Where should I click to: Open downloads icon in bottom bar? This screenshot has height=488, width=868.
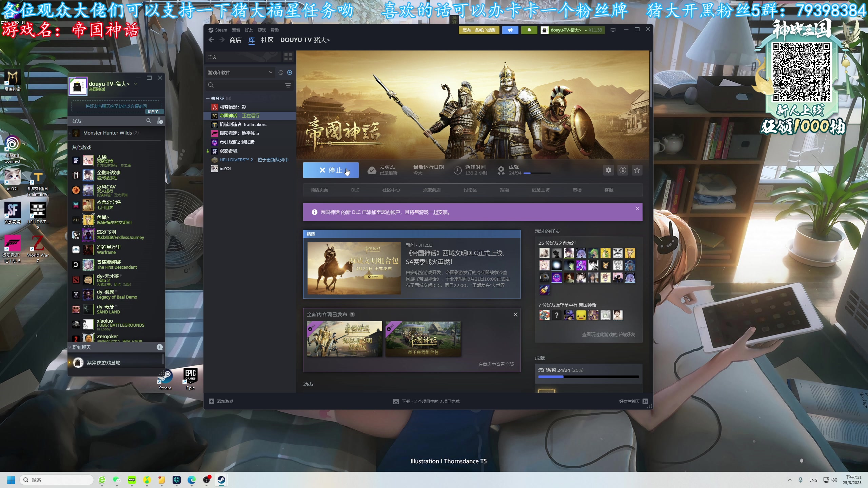pos(396,401)
